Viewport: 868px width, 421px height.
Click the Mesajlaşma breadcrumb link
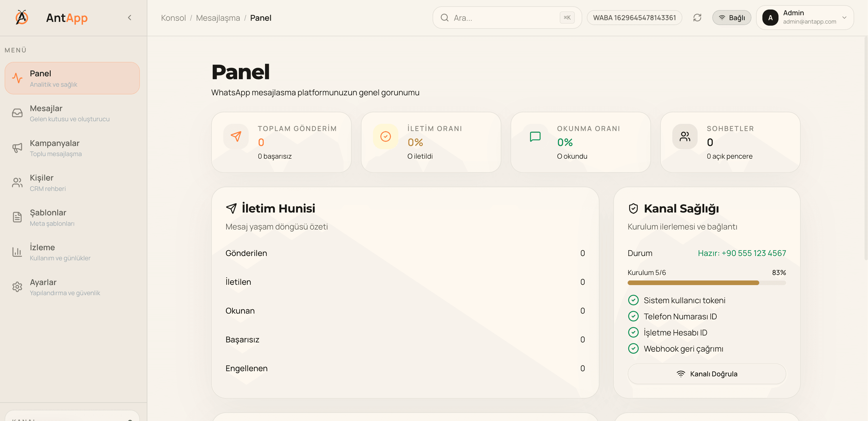(x=218, y=18)
